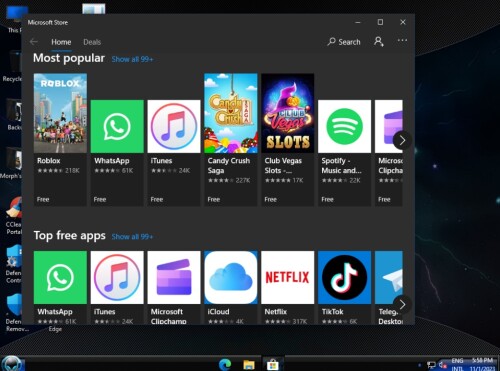This screenshot has height=371, width=500.
Task: Click the volume icon in the system tray
Action: pyautogui.click(x=443, y=365)
